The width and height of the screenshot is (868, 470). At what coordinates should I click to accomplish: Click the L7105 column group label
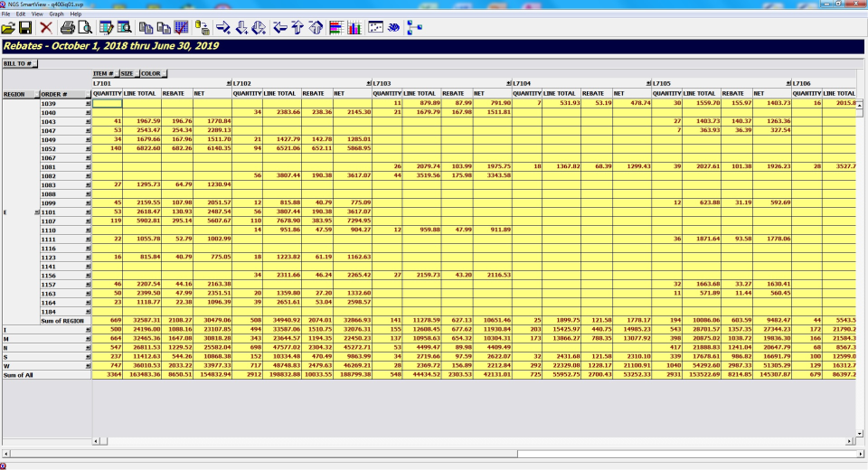click(x=662, y=83)
